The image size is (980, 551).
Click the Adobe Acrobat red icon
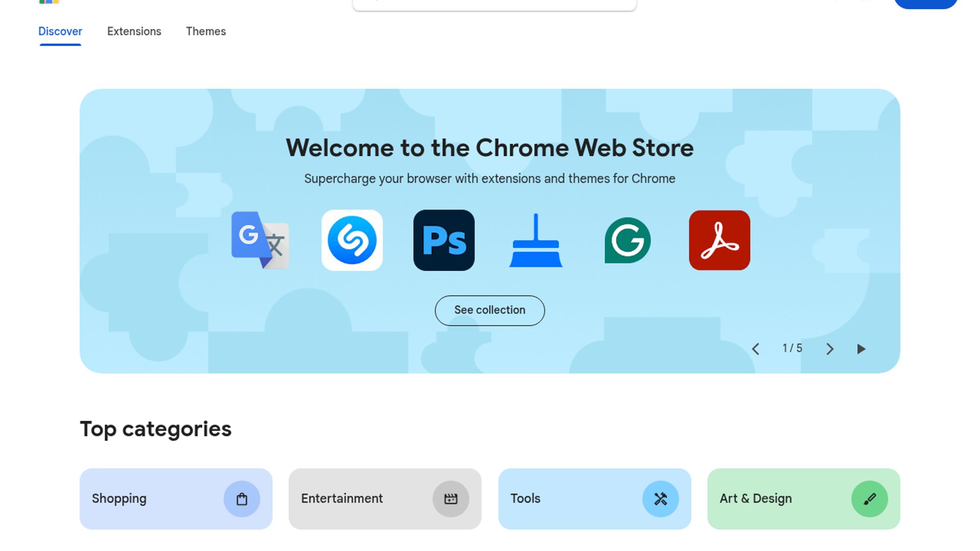coord(719,240)
